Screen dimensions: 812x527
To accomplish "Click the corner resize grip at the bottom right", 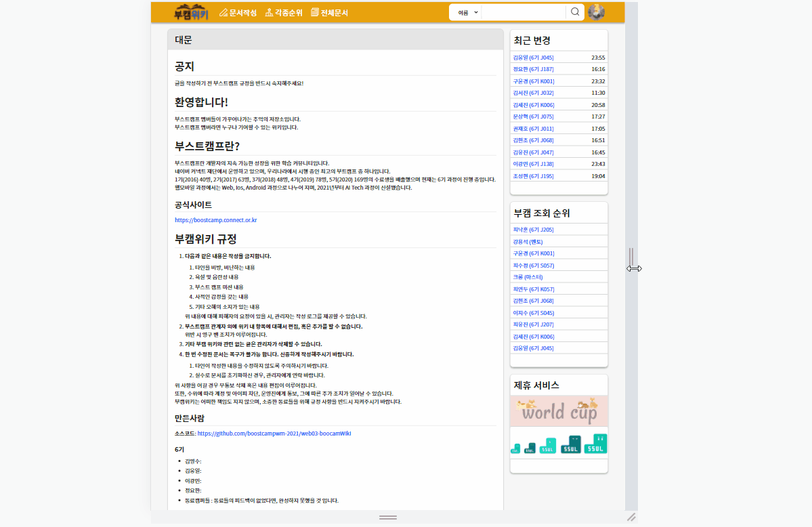I will (x=631, y=517).
